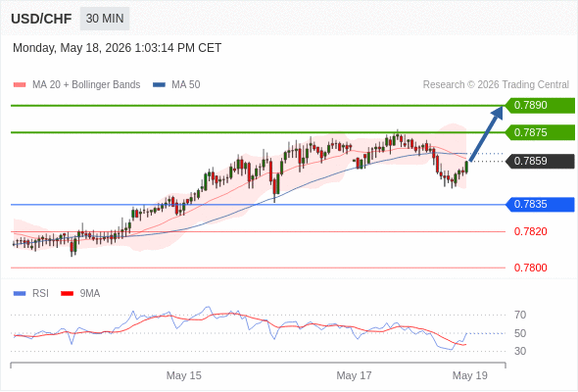Click the blue 0.7835 pivot price tag
This screenshot has width=578, height=392.
540,204
